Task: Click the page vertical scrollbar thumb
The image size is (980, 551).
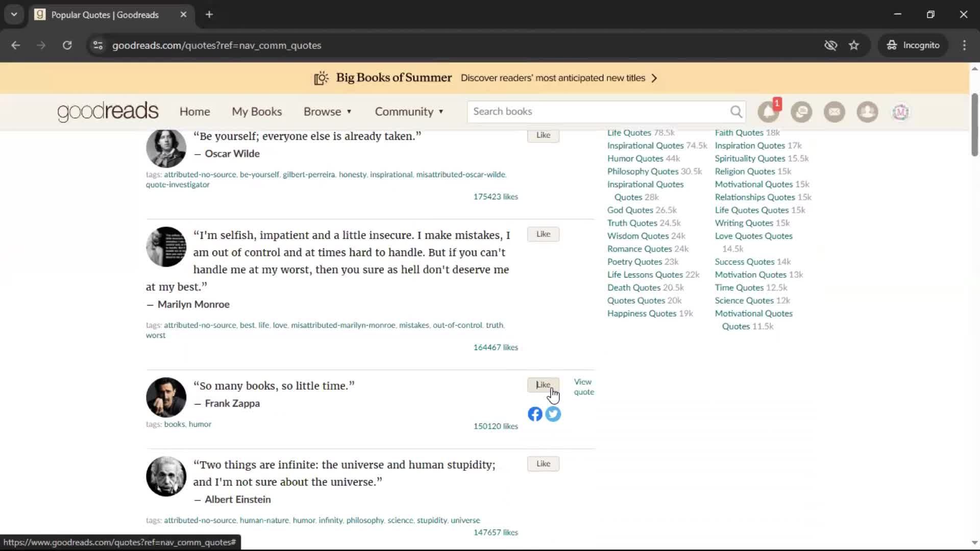Action: (x=974, y=125)
